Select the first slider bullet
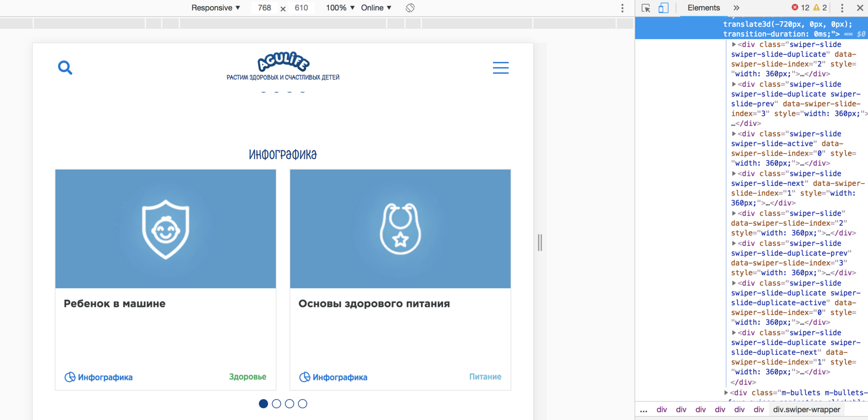Image resolution: width=868 pixels, height=420 pixels. tap(264, 404)
